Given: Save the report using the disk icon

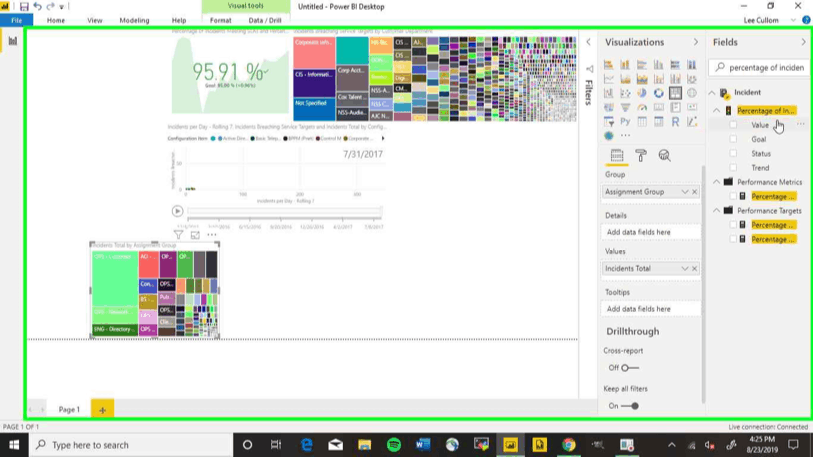Looking at the screenshot, I should (x=24, y=7).
